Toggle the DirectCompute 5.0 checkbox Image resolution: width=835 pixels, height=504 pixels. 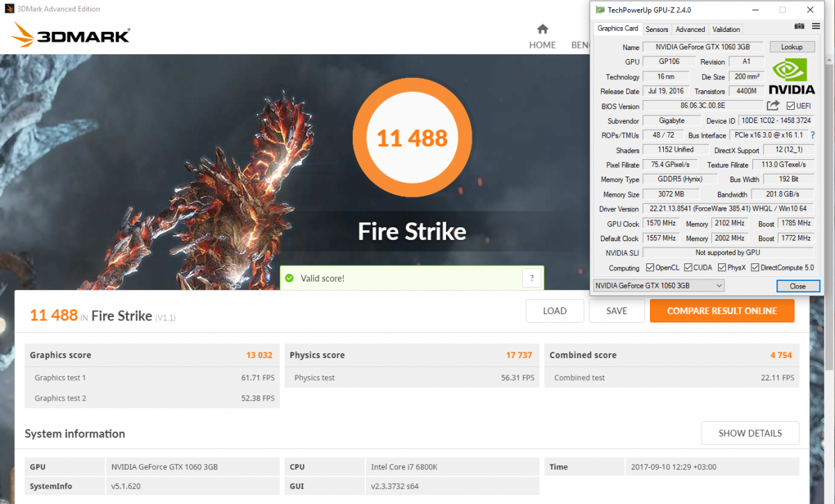pyautogui.click(x=755, y=267)
